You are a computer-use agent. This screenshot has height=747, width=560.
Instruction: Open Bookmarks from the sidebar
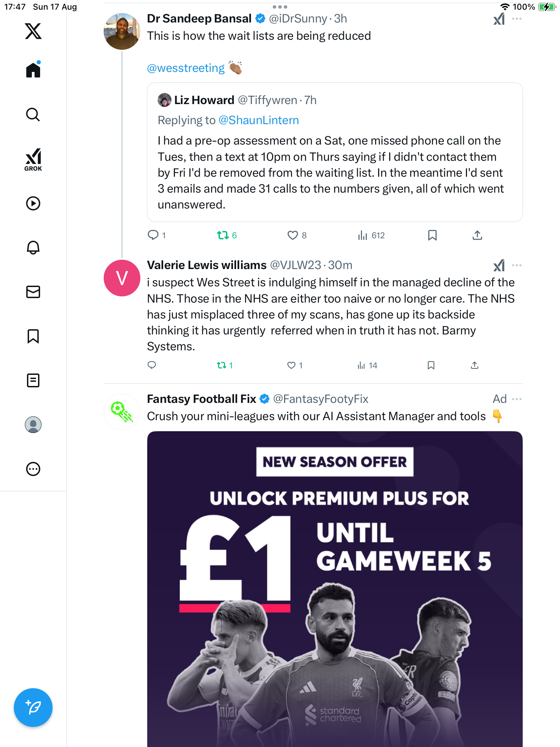pos(33,336)
